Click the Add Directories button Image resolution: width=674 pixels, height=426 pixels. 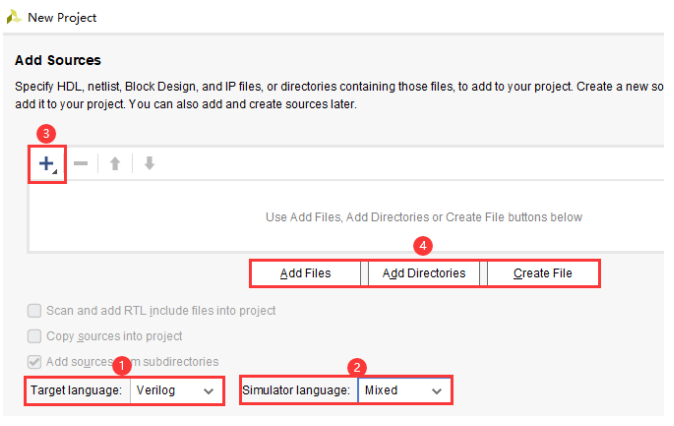coord(424,273)
